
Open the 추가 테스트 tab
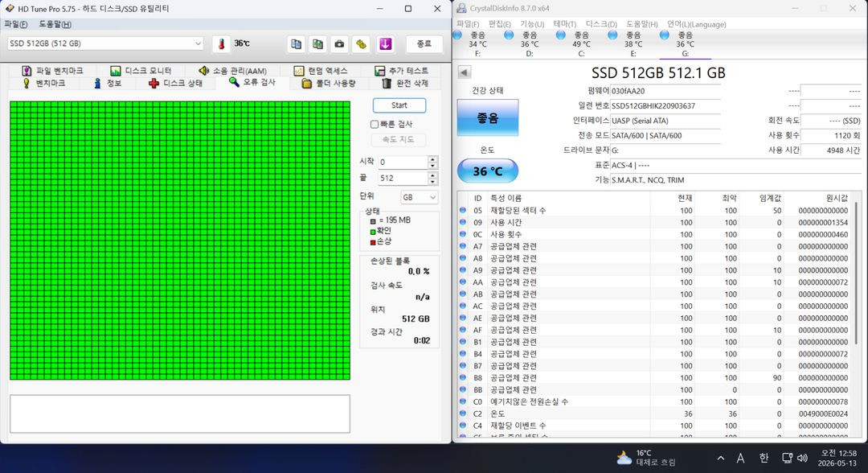click(401, 70)
